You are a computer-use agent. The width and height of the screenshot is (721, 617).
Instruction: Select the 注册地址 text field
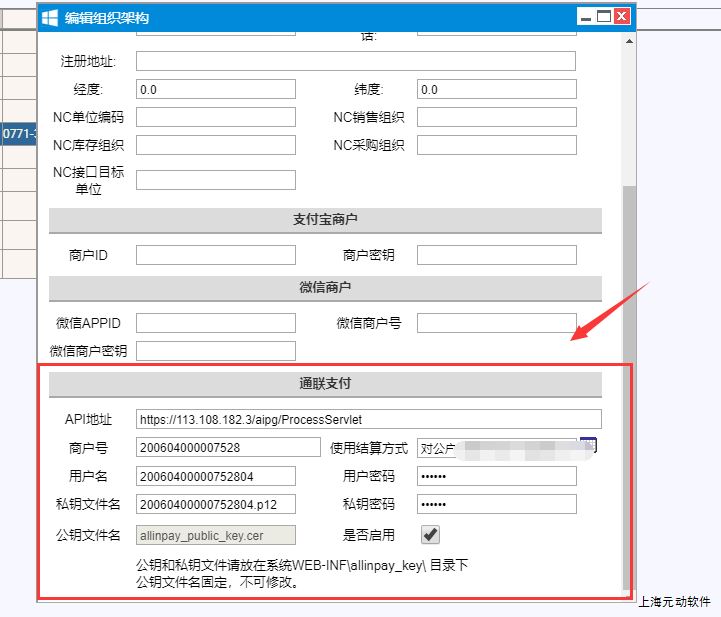[355, 62]
